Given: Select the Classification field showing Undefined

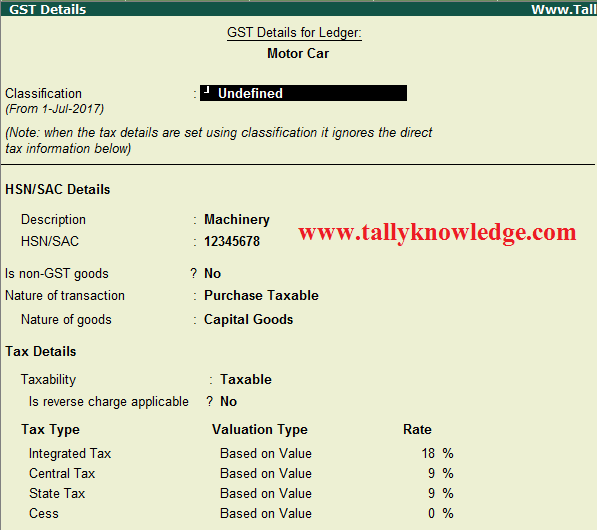Looking at the screenshot, I should point(303,93).
